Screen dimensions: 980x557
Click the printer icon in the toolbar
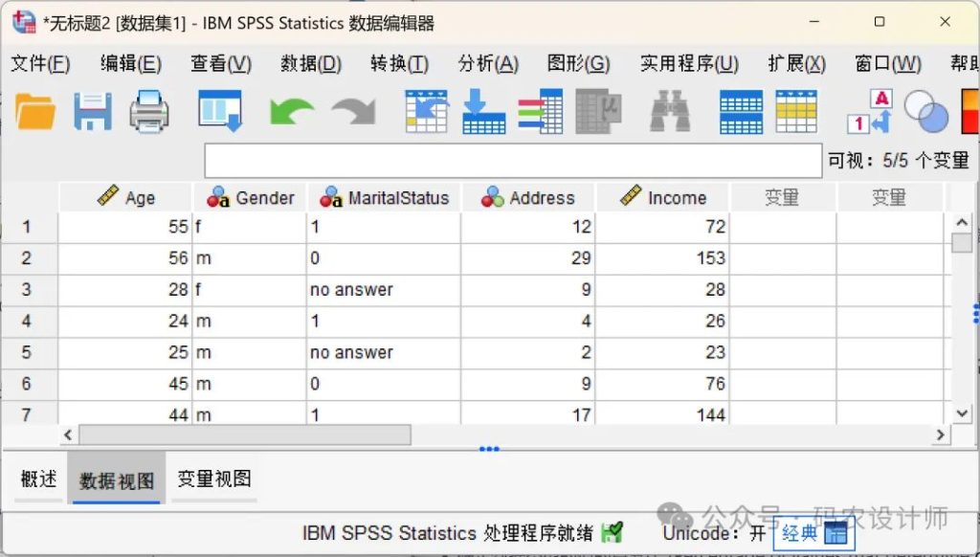(149, 111)
